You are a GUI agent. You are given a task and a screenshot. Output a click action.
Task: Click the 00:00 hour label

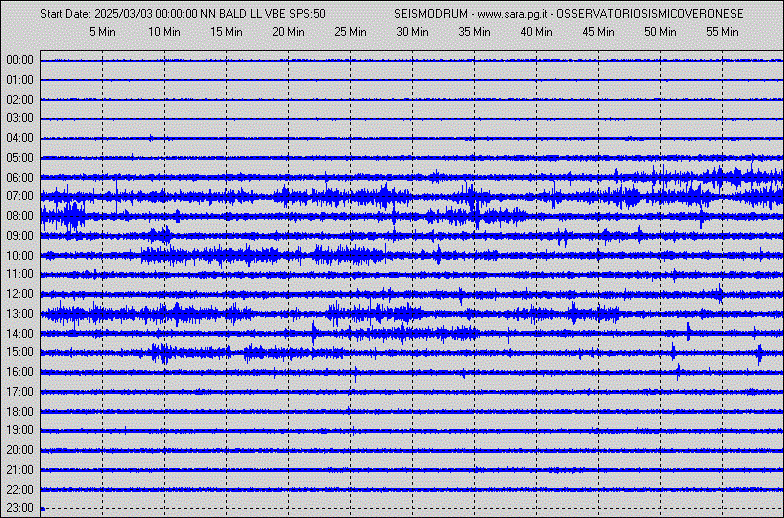coord(20,60)
